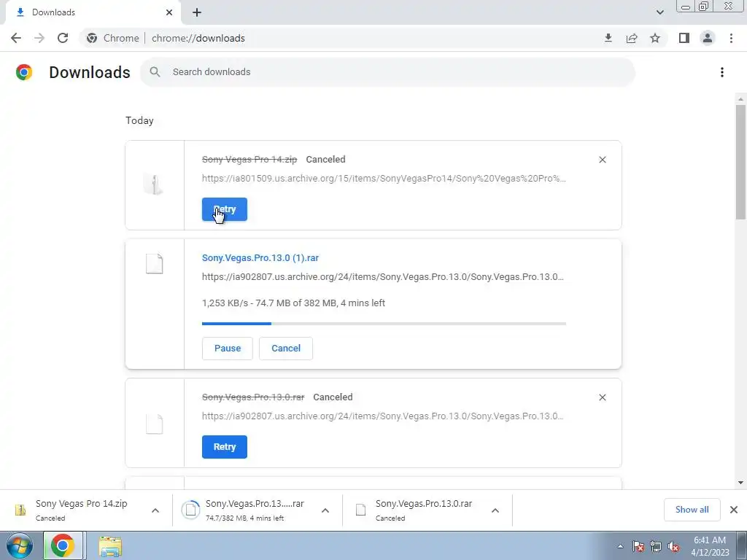Click Sony.Vegas.Pro.13.0 (1).rar file icon
The height and width of the screenshot is (560, 747).
pyautogui.click(x=155, y=264)
